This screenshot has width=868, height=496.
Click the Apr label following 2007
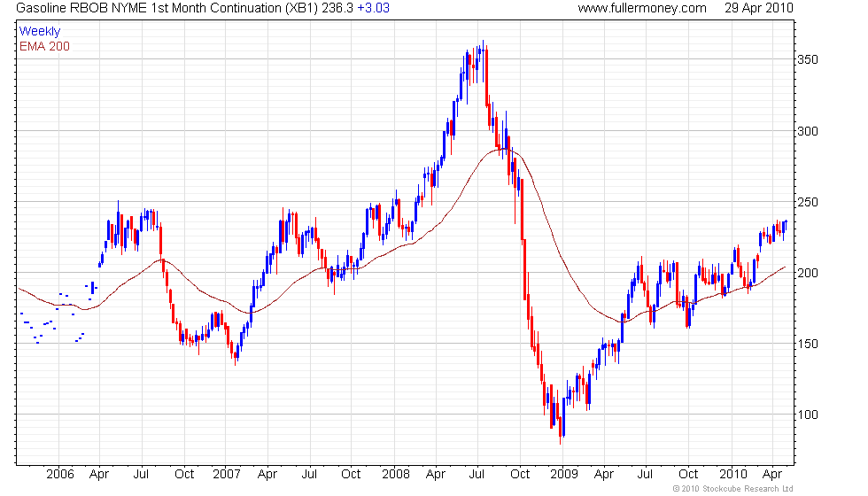coord(267,475)
